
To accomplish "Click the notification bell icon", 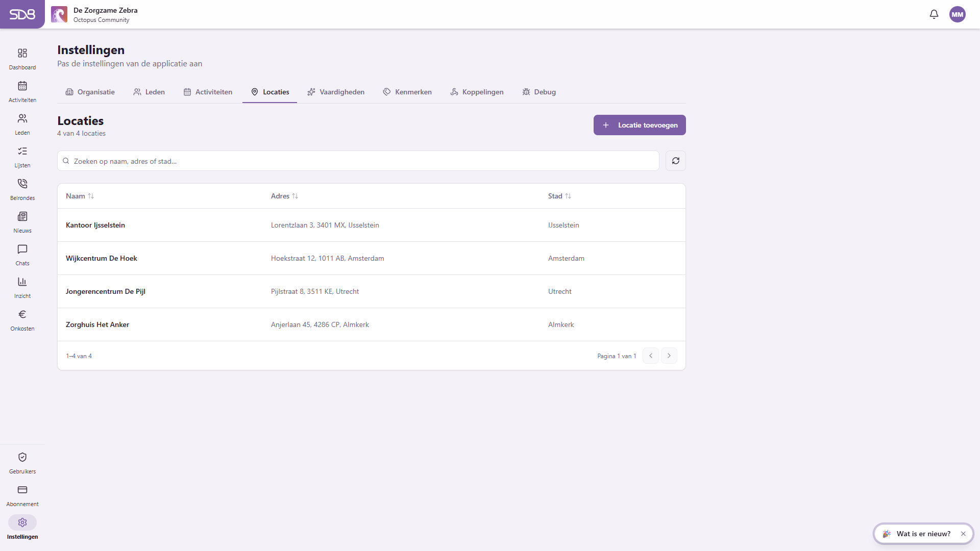I will 934,14.
